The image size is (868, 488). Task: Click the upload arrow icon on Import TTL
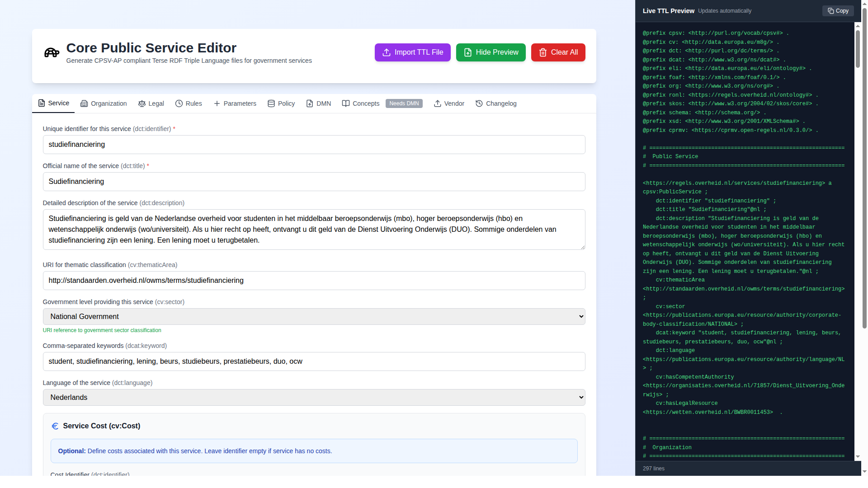[x=387, y=52]
